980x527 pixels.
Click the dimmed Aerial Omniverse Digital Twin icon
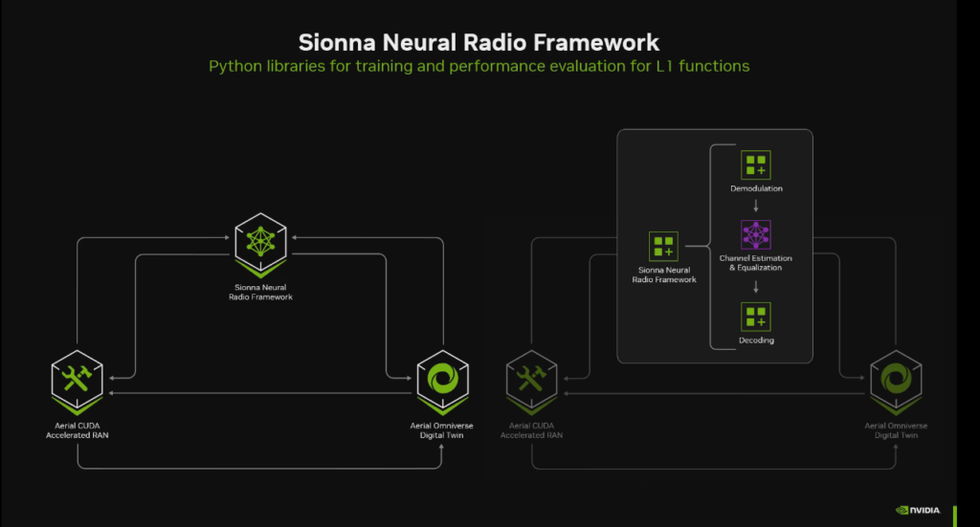(x=896, y=383)
